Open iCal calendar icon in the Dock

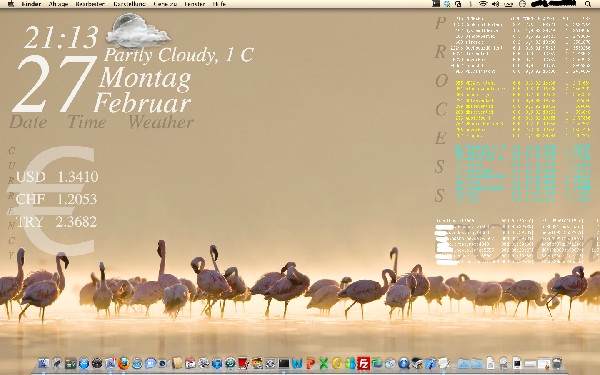[x=190, y=364]
